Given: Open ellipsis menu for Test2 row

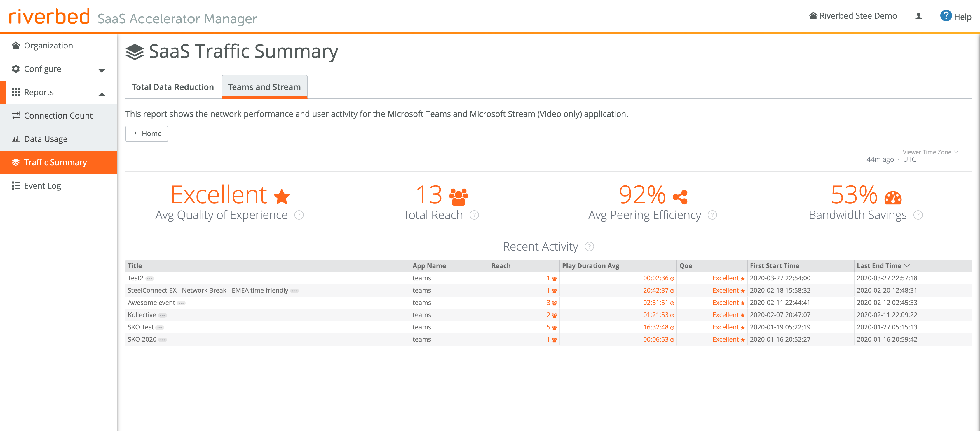Looking at the screenshot, I should 149,279.
